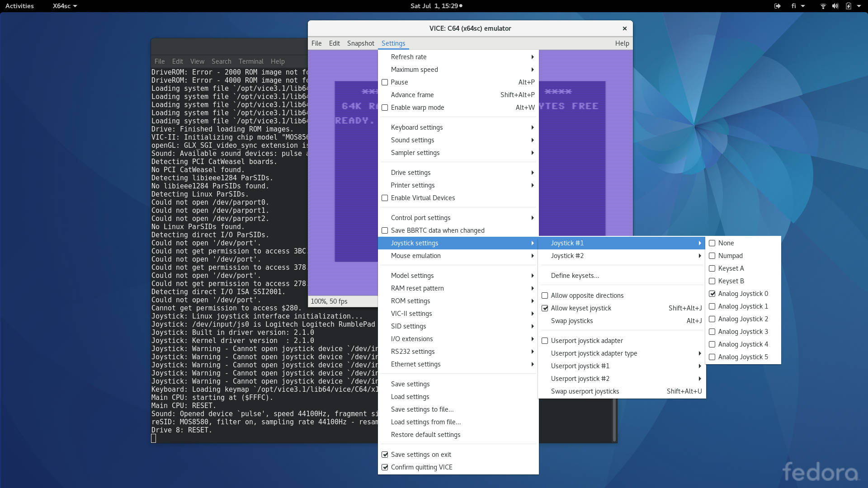Open the Joystick #2 submenu
Screen dimensions: 868x488
coord(567,255)
